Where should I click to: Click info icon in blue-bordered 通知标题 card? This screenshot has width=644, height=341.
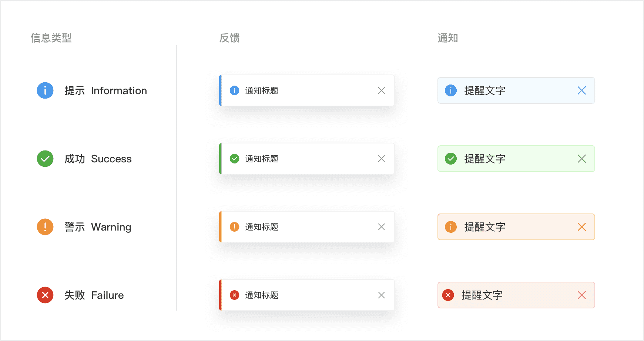click(235, 90)
